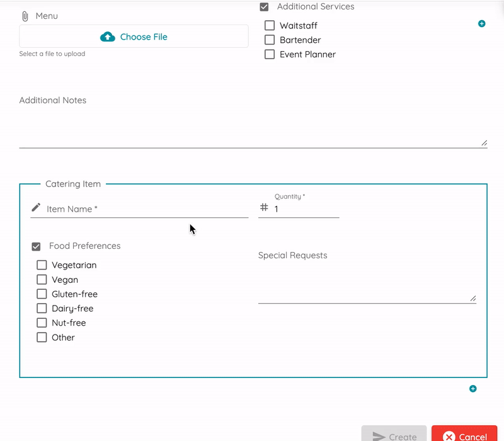Click the 'Select a file to upload' hint text

click(x=52, y=54)
